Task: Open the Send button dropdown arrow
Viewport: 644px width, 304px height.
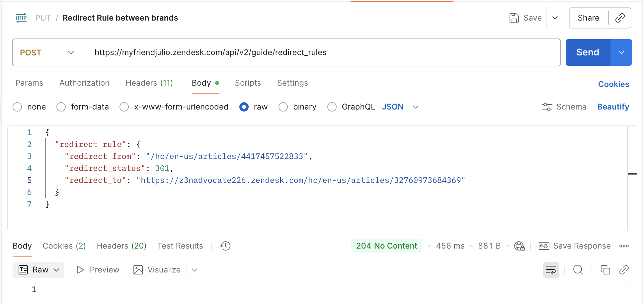Action: (x=621, y=52)
